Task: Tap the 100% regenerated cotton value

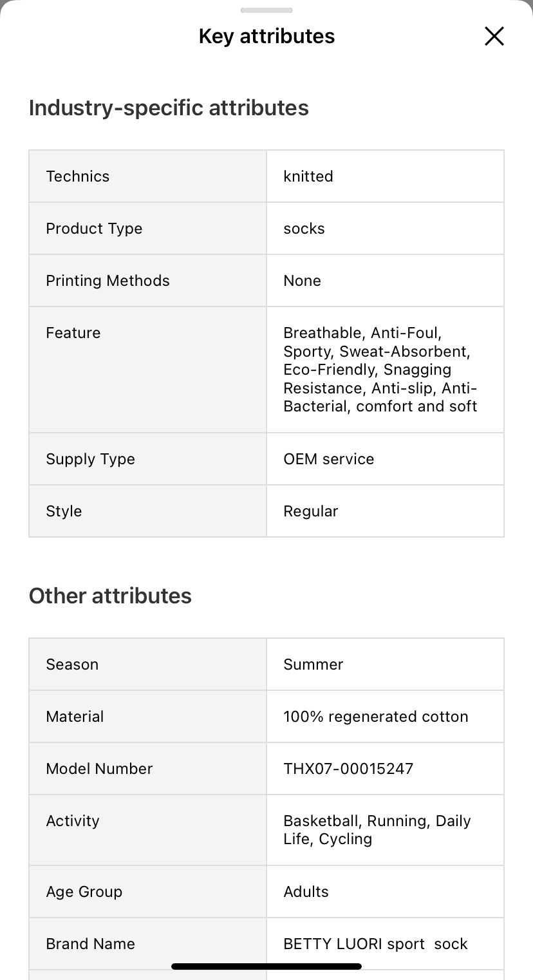Action: 375,717
